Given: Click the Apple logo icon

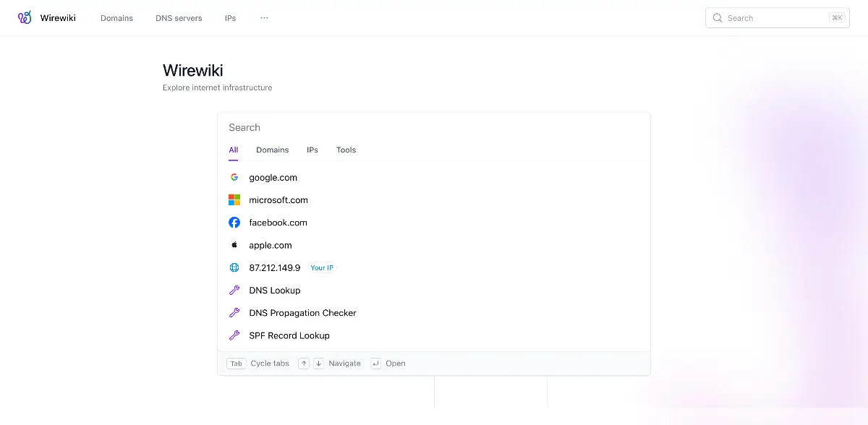Looking at the screenshot, I should coord(234,245).
